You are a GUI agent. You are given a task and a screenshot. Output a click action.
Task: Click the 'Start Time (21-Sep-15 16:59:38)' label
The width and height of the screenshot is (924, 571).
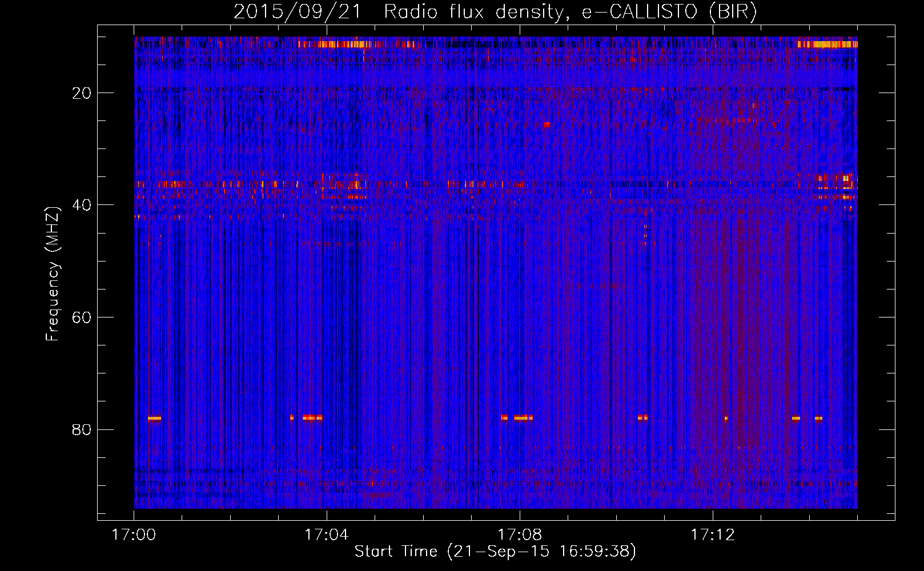tap(495, 552)
